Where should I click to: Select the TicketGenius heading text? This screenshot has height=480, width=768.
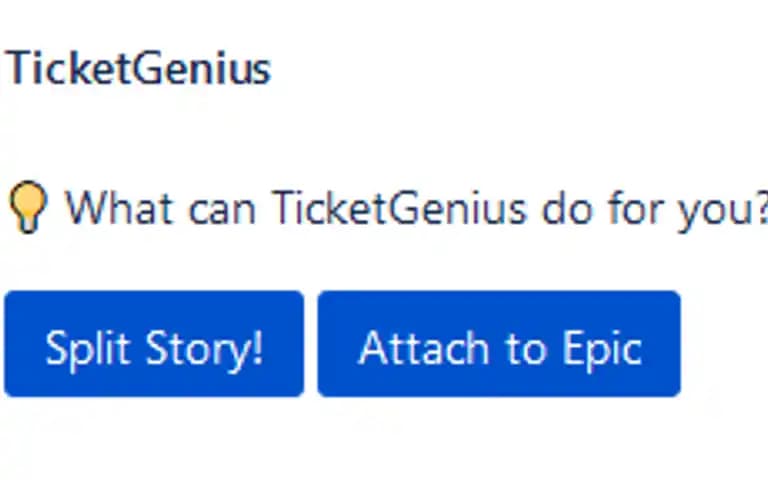138,69
